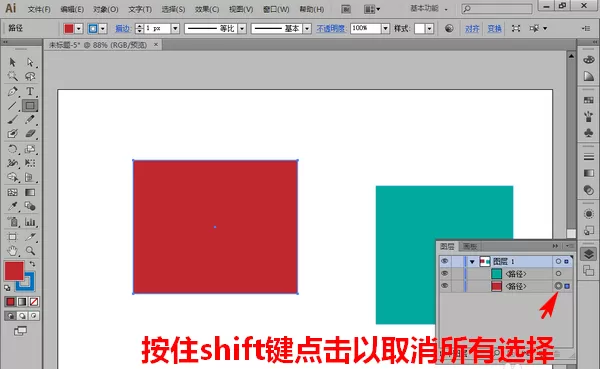
Task: Open the 对象(O) menu
Action: coord(106,9)
